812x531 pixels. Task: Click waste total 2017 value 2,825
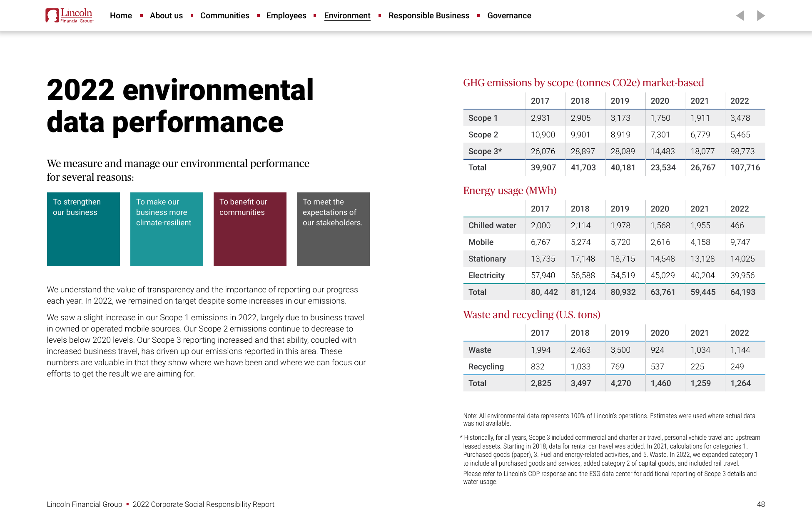click(541, 383)
